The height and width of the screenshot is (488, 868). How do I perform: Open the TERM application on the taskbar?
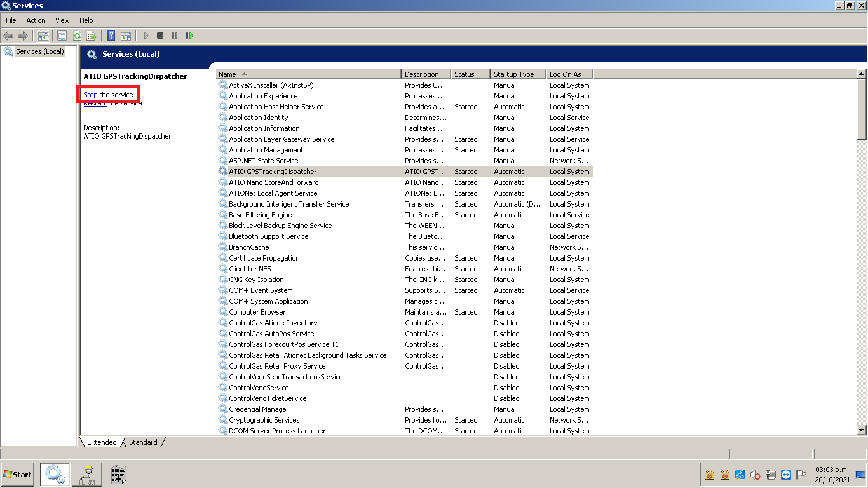click(86, 474)
